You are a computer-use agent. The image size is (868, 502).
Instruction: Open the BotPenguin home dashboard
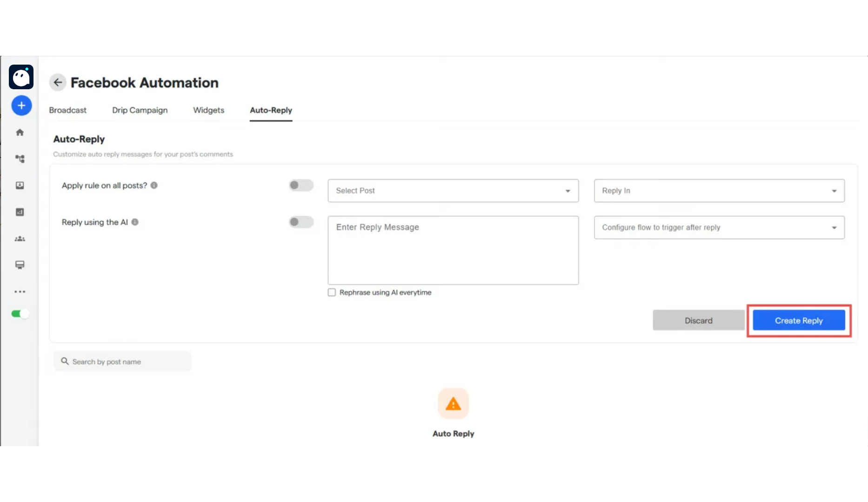click(20, 132)
